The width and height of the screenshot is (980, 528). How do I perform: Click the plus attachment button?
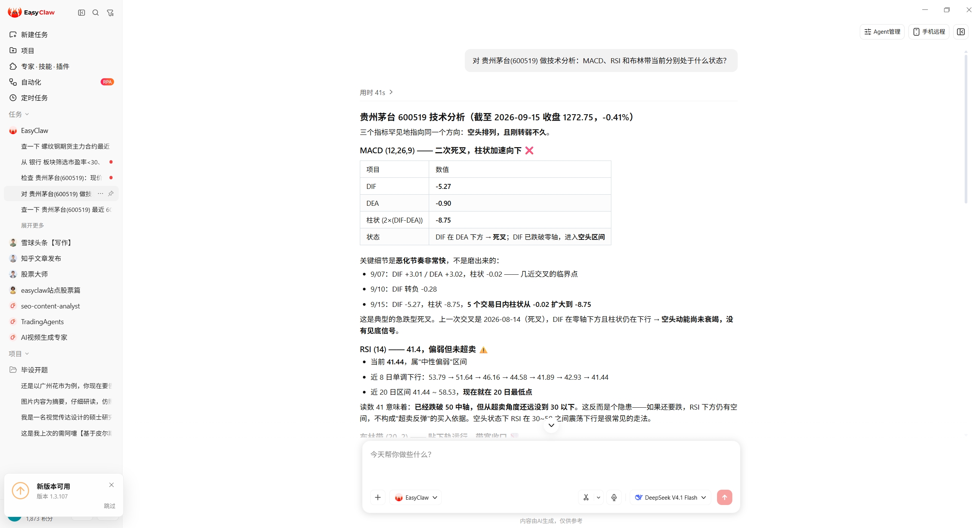pos(377,497)
